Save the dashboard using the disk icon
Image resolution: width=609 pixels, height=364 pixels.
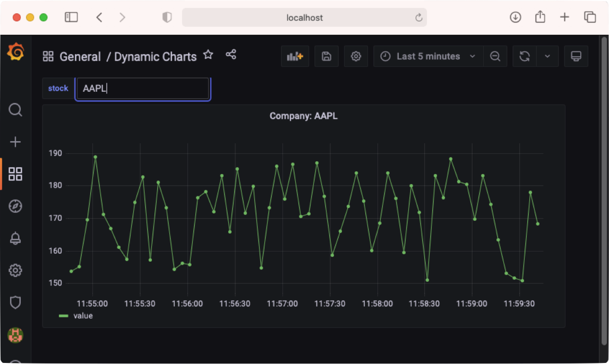326,56
